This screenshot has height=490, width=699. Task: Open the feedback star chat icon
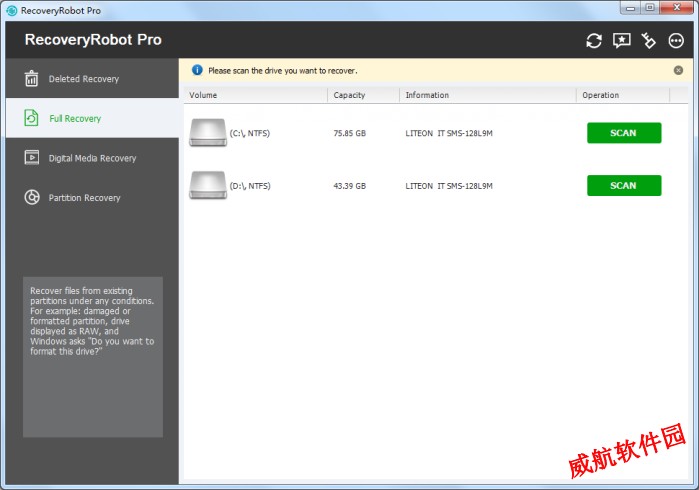(621, 41)
